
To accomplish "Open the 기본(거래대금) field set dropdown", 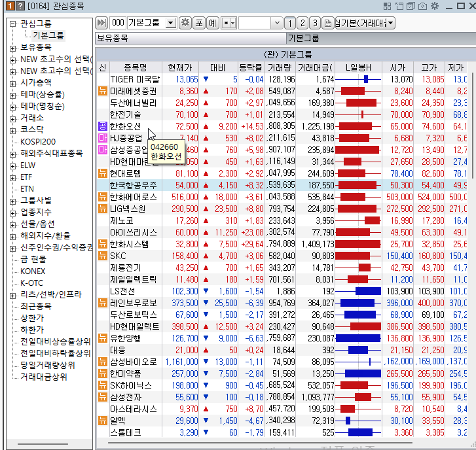I will point(390,23).
